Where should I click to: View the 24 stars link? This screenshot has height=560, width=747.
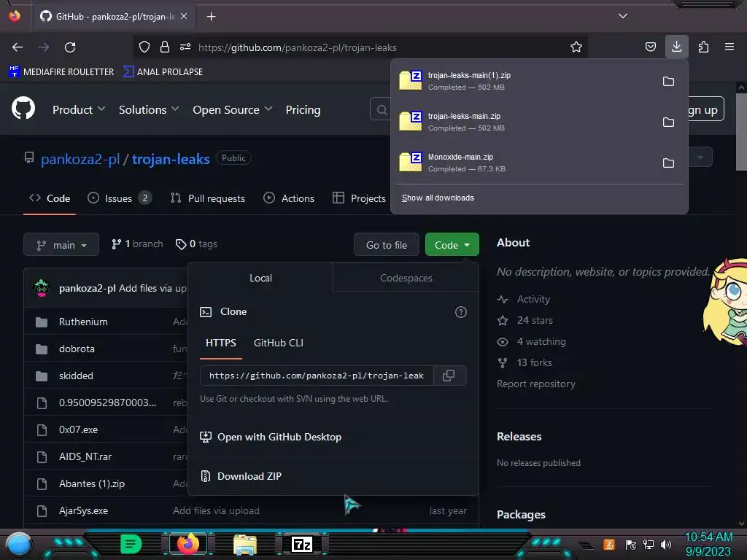[x=525, y=320]
